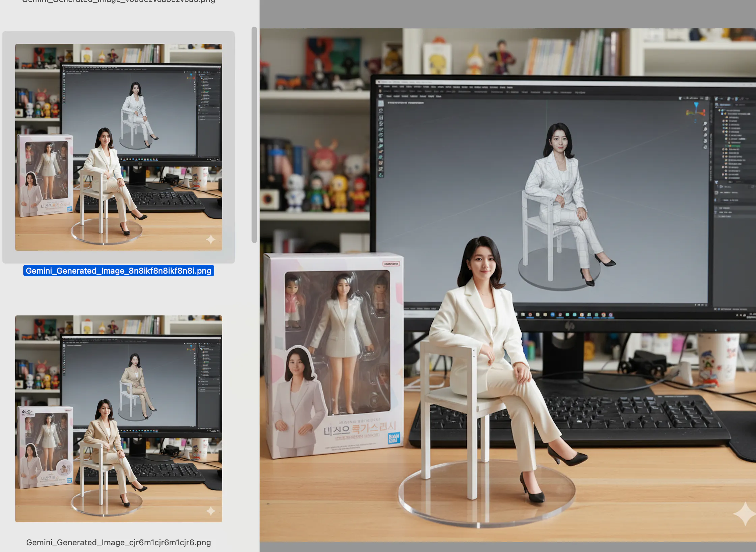Click the file list vertical scrollbar
This screenshot has height=552, width=756.
(x=254, y=135)
